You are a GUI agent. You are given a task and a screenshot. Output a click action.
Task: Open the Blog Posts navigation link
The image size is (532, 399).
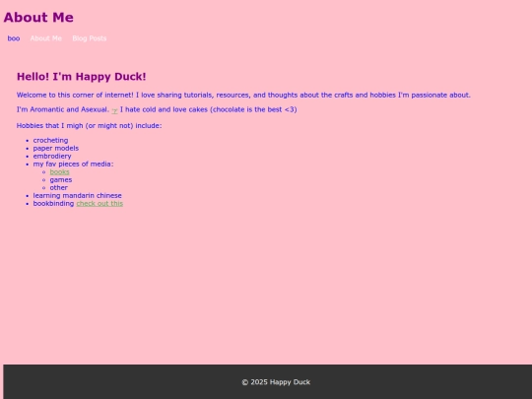pos(90,38)
